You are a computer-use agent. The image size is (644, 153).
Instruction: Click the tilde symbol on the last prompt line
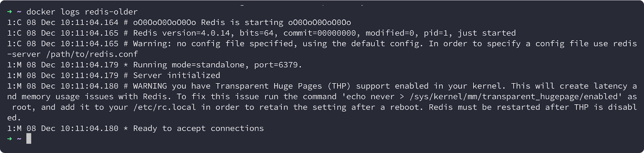point(19,139)
